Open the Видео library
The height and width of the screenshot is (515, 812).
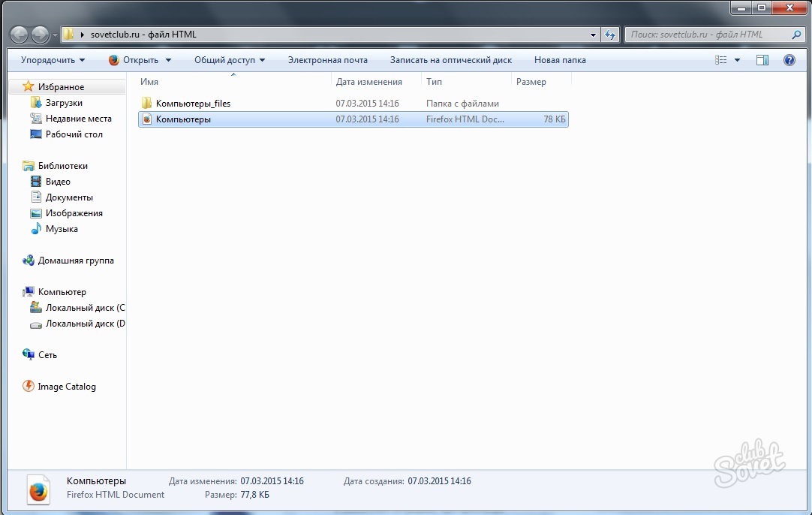coord(58,182)
